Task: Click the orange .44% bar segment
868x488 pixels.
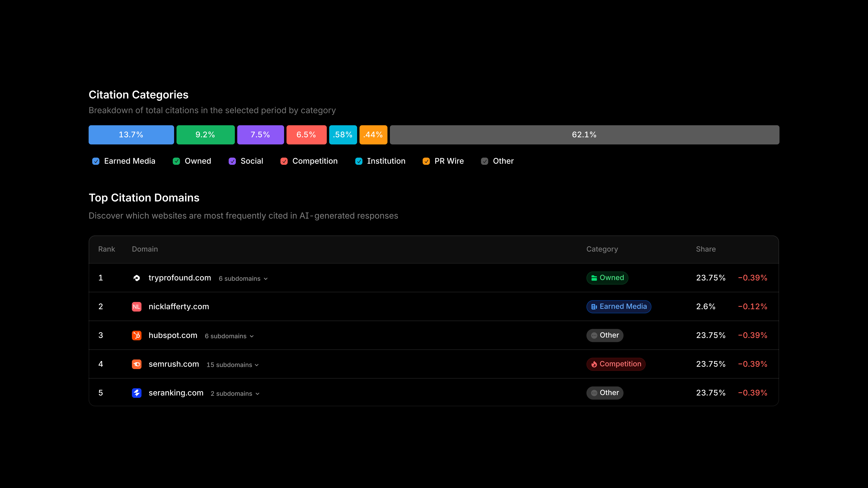Action: pyautogui.click(x=373, y=135)
